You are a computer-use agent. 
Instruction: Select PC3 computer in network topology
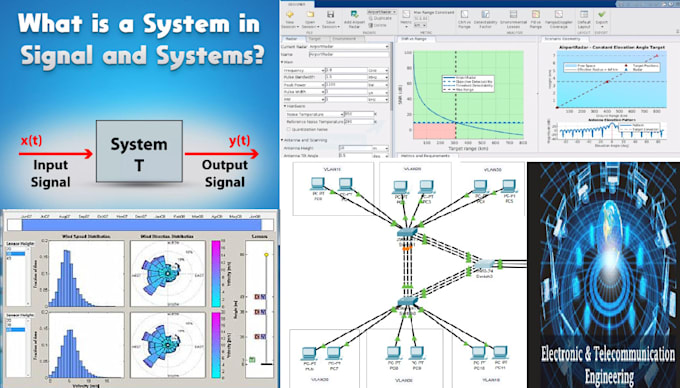[x=426, y=187]
